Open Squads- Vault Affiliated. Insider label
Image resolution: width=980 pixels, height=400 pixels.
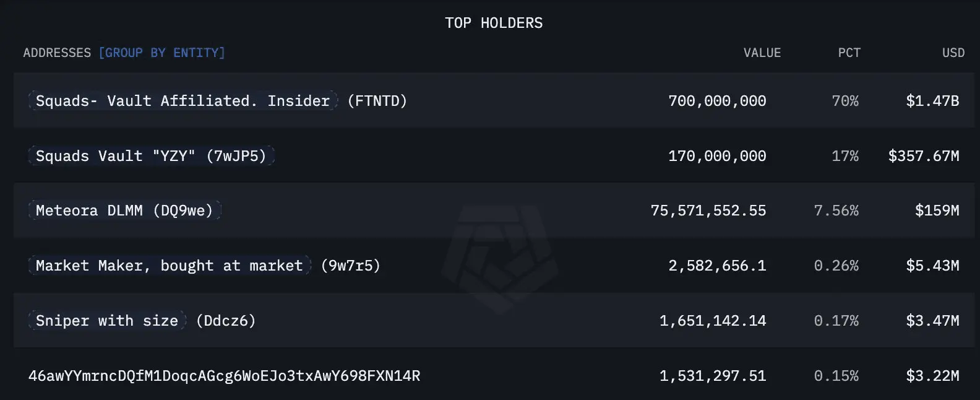pos(183,100)
